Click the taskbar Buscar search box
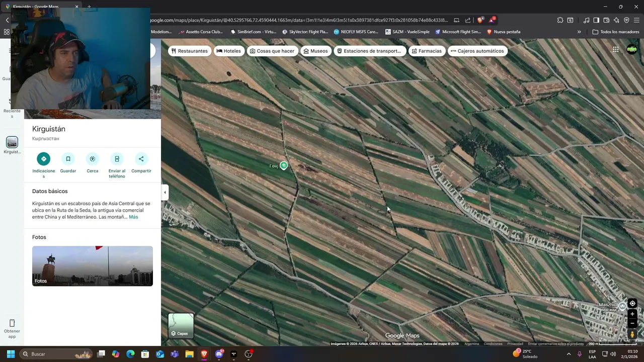The width and height of the screenshot is (644, 362). click(x=56, y=354)
